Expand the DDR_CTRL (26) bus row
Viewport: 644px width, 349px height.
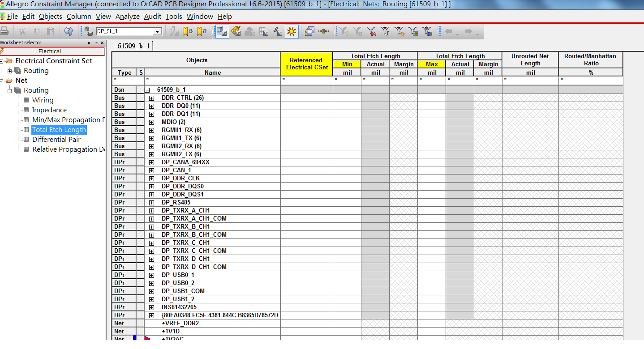151,98
